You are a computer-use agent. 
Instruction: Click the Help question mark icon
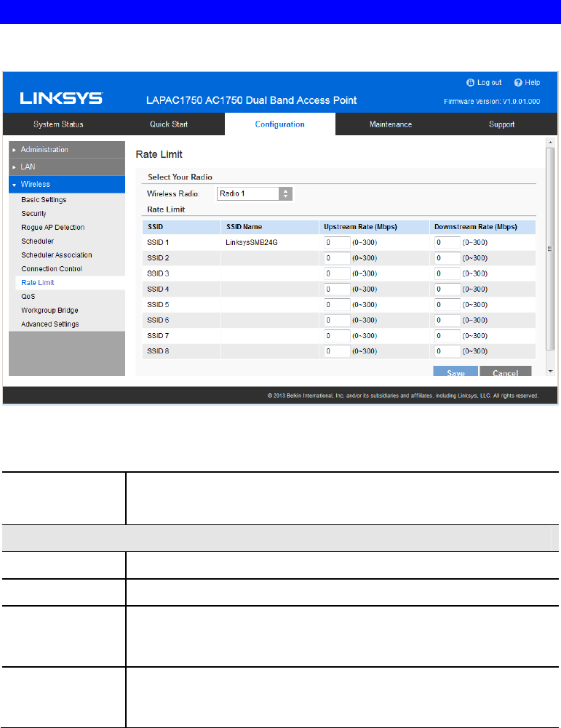[518, 83]
